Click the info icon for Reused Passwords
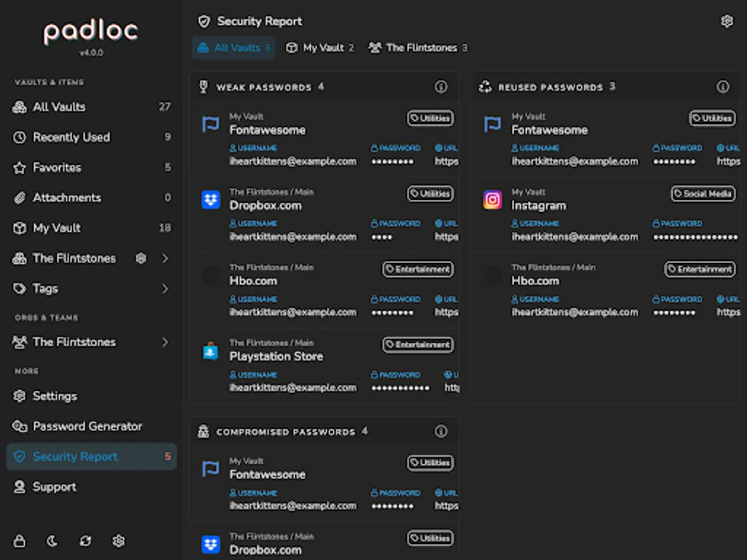747x560 pixels. 723,87
